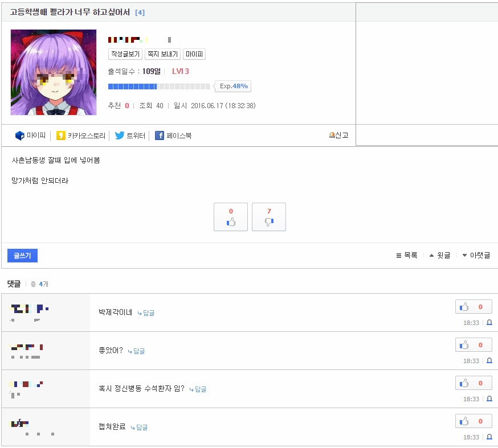Viewport: 498px width, 448px height.
Task: Click the post date 2016.06.17 (18:32:38)
Action: coord(223,106)
